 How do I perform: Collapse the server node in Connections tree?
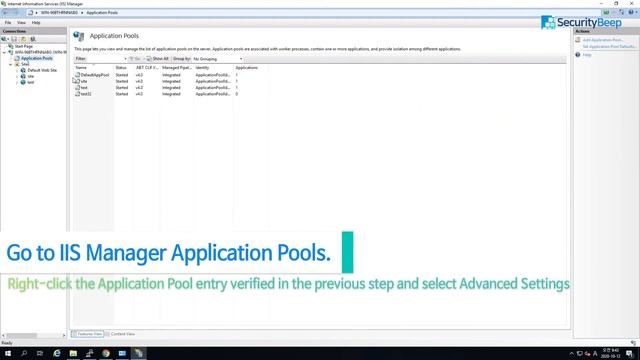pos(4,52)
